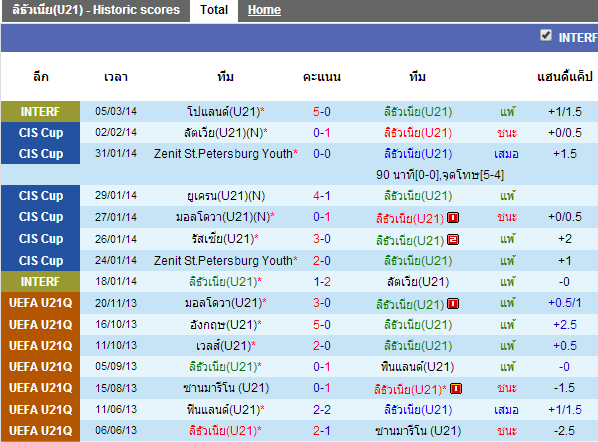Click UEFA U21Q label on 20/11/13 row
598x442 pixels.
40,303
